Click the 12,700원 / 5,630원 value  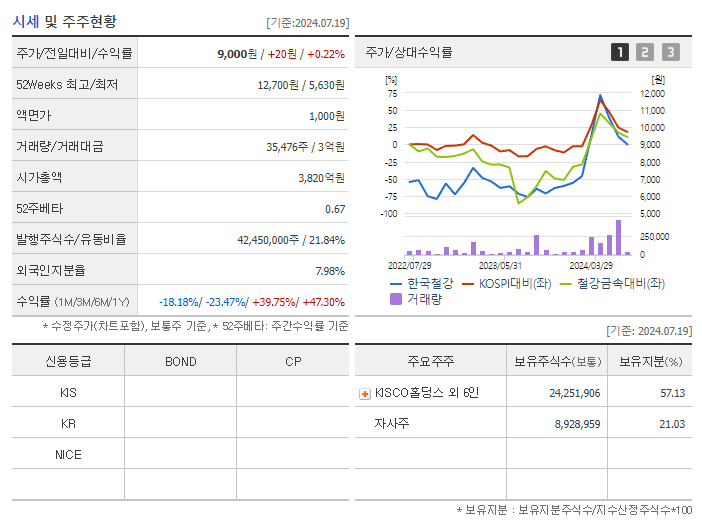click(301, 85)
